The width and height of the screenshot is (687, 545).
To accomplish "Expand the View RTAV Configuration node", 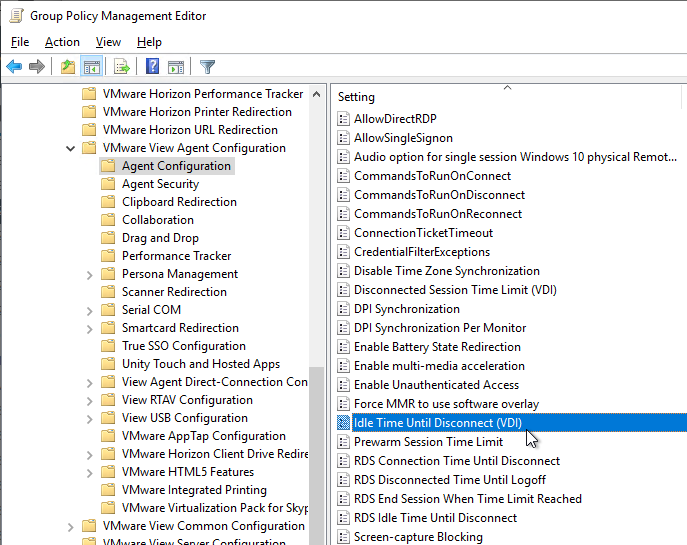I will tap(89, 401).
